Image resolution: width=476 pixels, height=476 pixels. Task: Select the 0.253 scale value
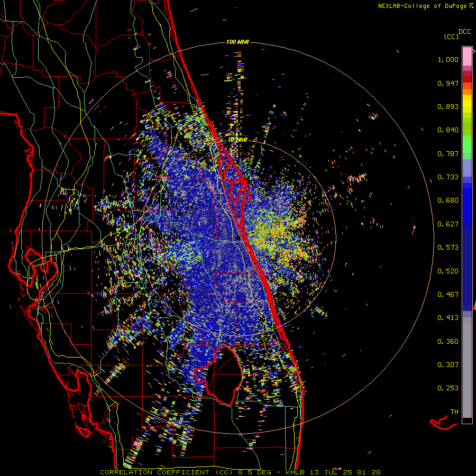[448, 388]
